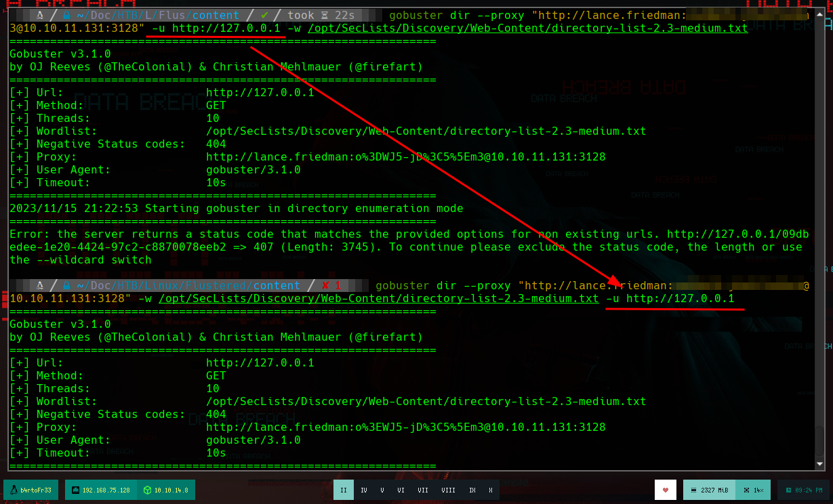Switch to workspace X
This screenshot has height=504, width=833.
[x=491, y=490]
